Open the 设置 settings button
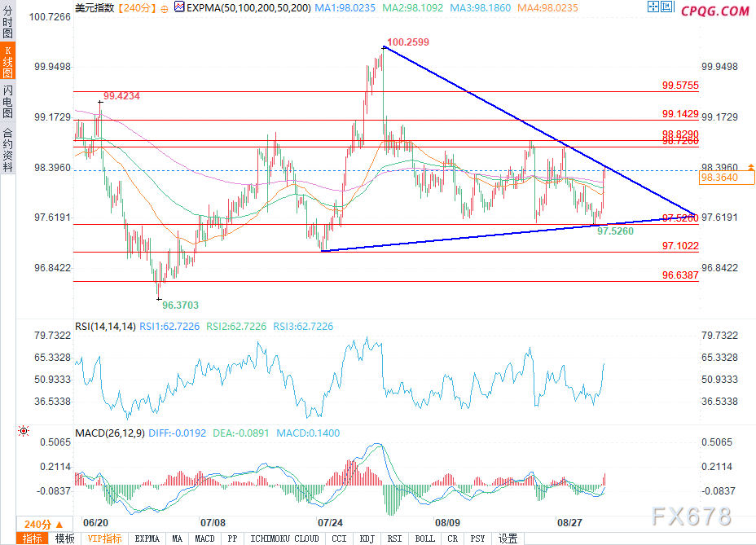Viewport: 756px width, 545px height. point(508,538)
